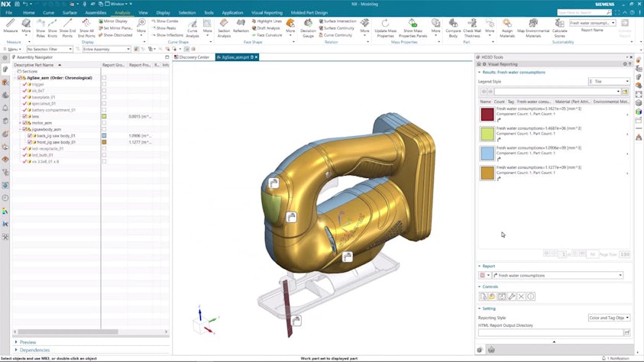Switch to the Discovery Center tab
Image resolution: width=644 pixels, height=362 pixels.
[193, 57]
